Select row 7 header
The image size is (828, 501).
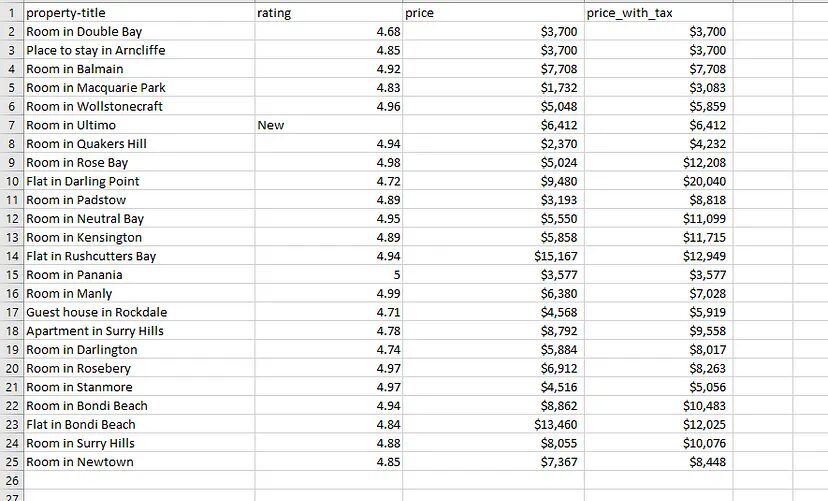click(x=11, y=125)
